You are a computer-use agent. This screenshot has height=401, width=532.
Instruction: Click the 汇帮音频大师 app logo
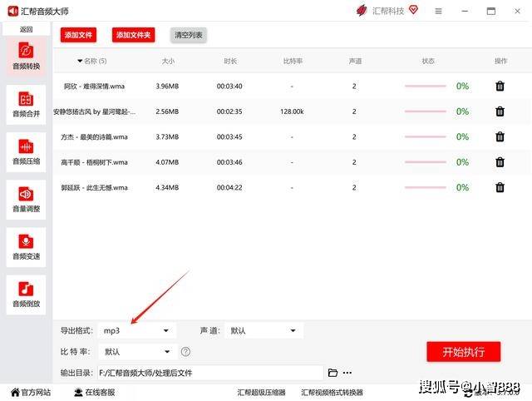[x=13, y=11]
